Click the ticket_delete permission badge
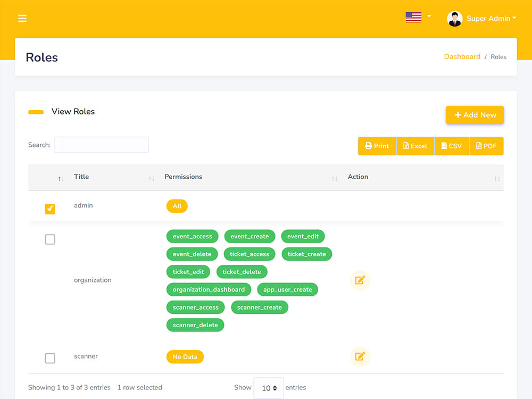This screenshot has width=532, height=399. 242,272
